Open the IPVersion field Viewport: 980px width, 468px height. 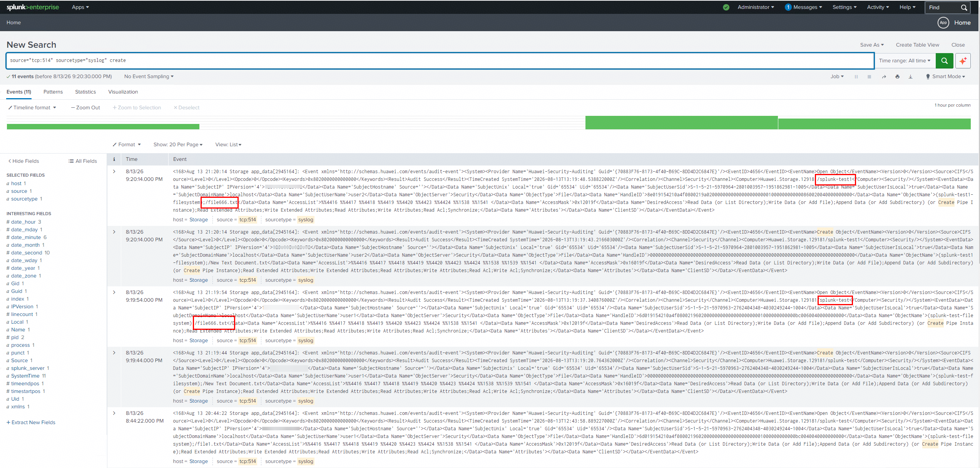(22, 307)
